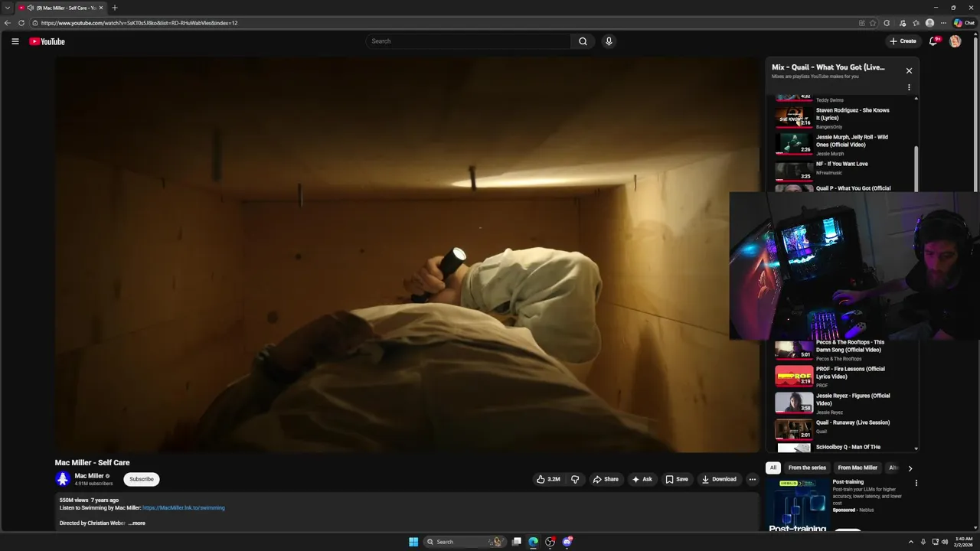Open the volume control in system tray
Screen dimensions: 980x551
coord(944,542)
